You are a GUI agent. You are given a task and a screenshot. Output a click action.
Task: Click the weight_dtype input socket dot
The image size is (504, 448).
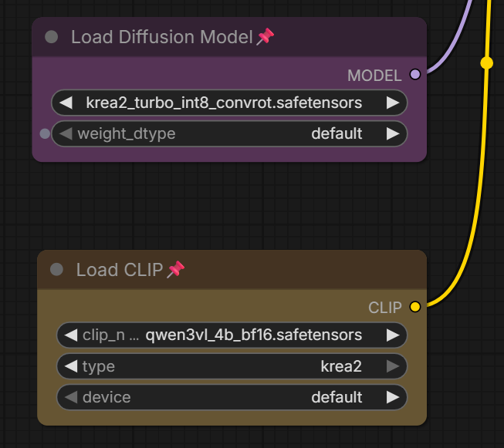(45, 133)
